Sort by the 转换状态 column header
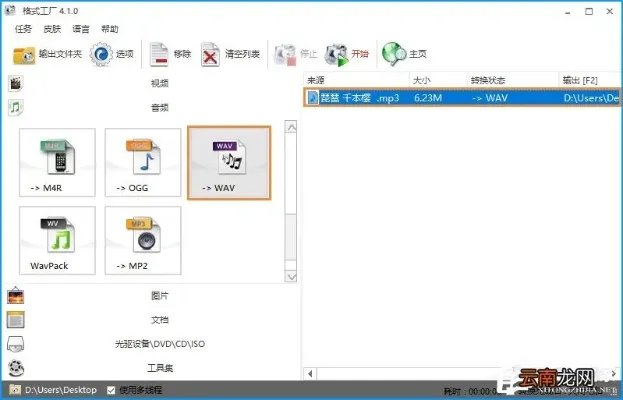This screenshot has height=400, width=623. 513,80
